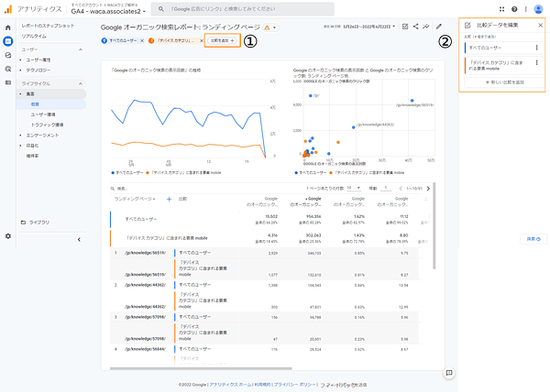
Task: Collapse the ユーザー section in sidebar
Action: (81, 49)
